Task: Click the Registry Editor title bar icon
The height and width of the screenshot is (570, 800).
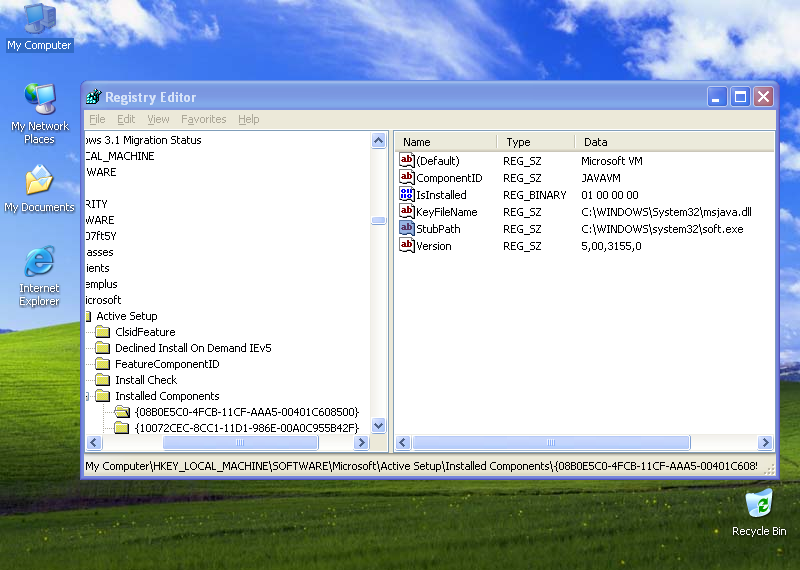Action: [x=93, y=96]
